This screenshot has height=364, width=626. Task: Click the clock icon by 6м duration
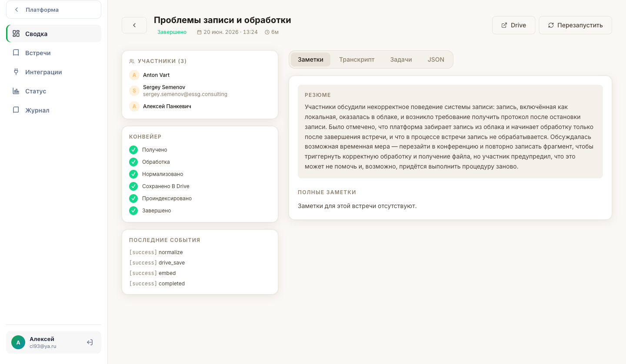pos(267,32)
